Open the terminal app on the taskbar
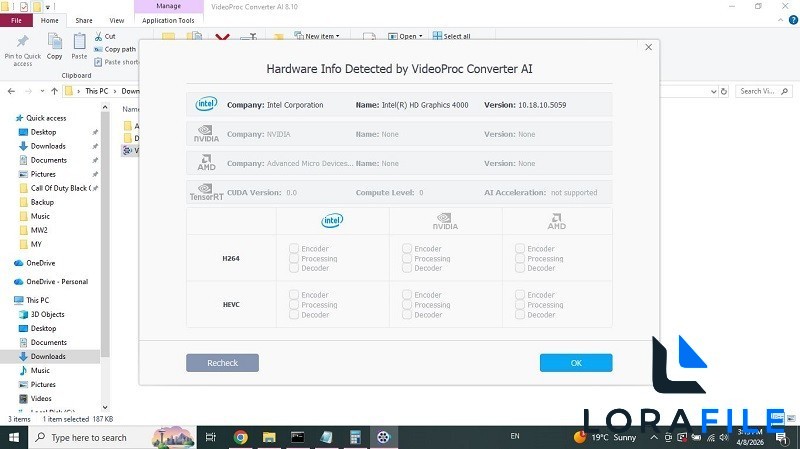Image resolution: width=800 pixels, height=449 pixels. 297,437
